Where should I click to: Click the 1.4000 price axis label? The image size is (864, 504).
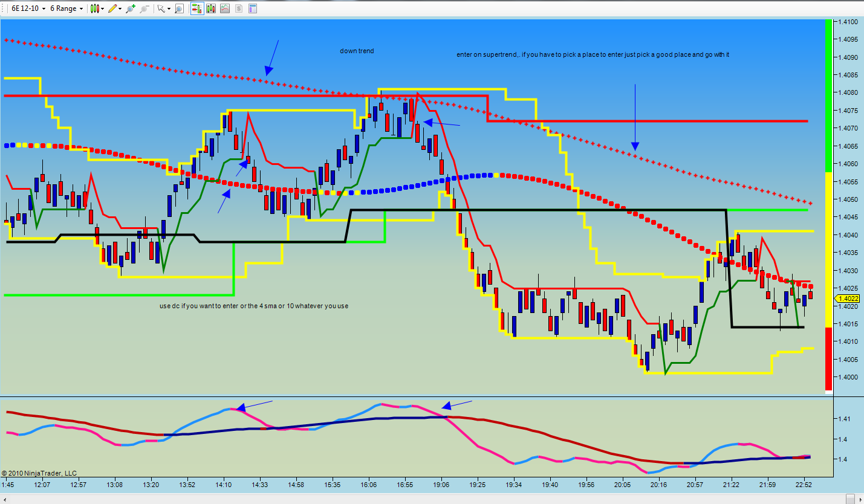[848, 377]
